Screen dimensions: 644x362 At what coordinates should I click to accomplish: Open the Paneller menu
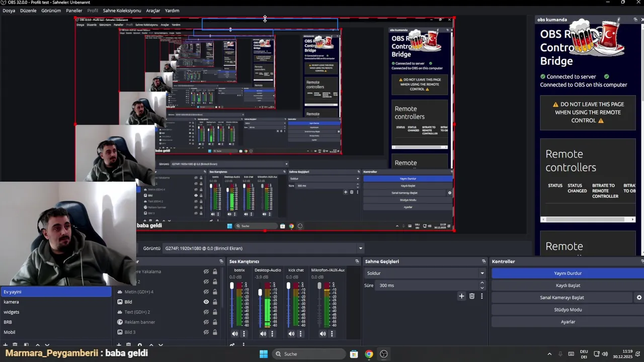(74, 11)
